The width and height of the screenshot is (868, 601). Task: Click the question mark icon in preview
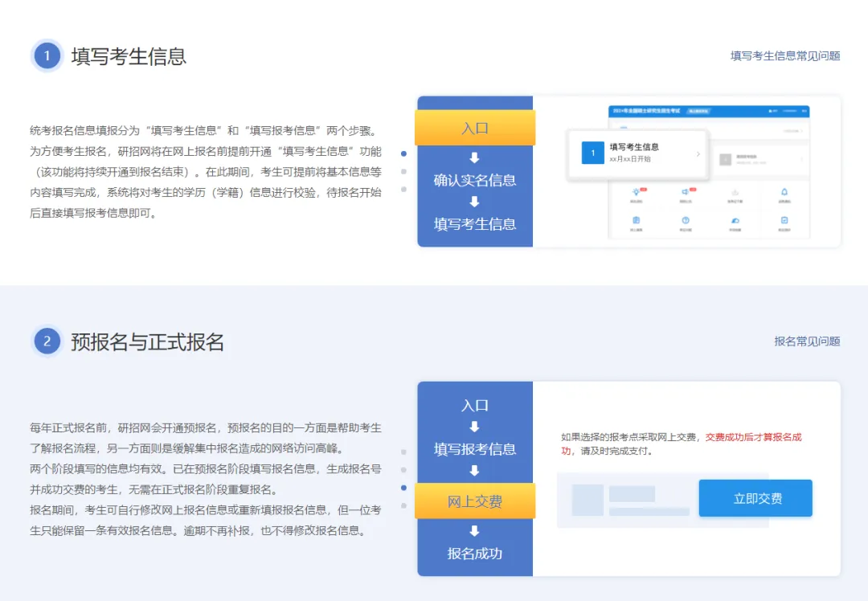[x=686, y=220]
